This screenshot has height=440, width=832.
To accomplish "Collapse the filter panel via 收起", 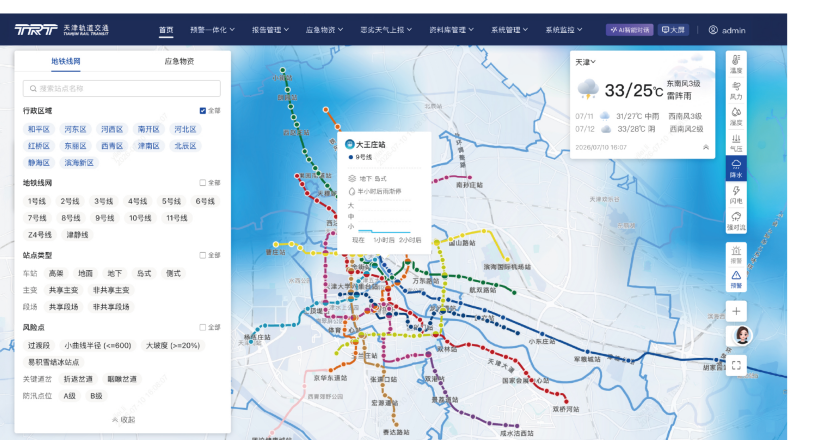I will [x=123, y=419].
